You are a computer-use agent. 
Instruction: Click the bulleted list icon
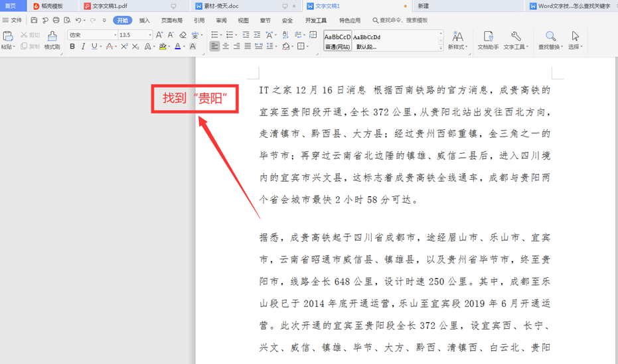[215, 35]
